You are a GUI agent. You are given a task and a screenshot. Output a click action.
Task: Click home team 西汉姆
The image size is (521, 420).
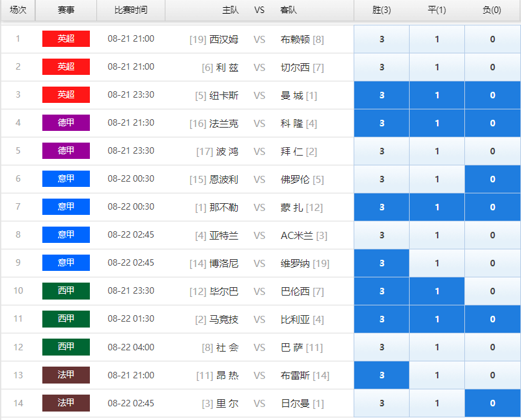tap(224, 40)
